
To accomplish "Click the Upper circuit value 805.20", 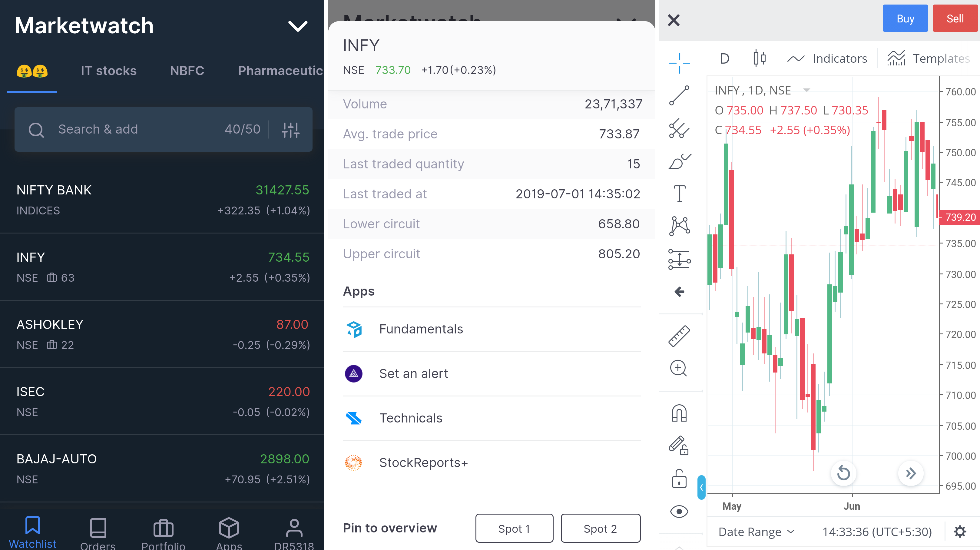I will [619, 254].
